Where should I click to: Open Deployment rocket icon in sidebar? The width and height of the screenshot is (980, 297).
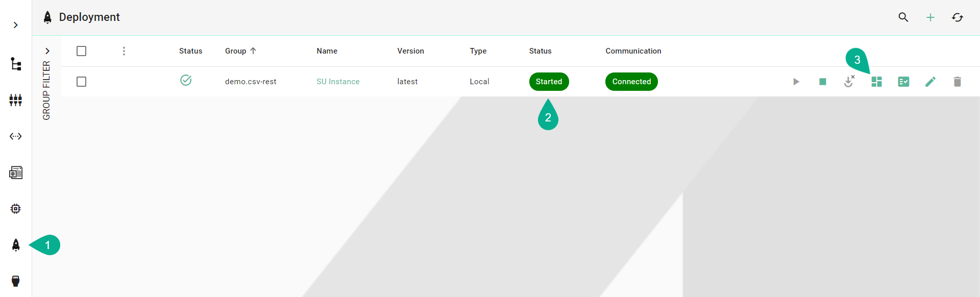(x=16, y=245)
